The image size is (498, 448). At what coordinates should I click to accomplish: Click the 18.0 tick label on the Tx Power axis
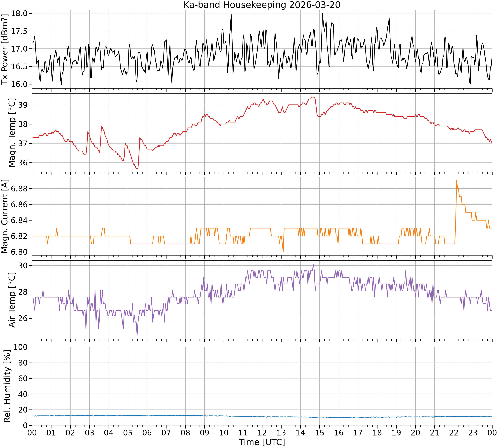[x=20, y=13]
